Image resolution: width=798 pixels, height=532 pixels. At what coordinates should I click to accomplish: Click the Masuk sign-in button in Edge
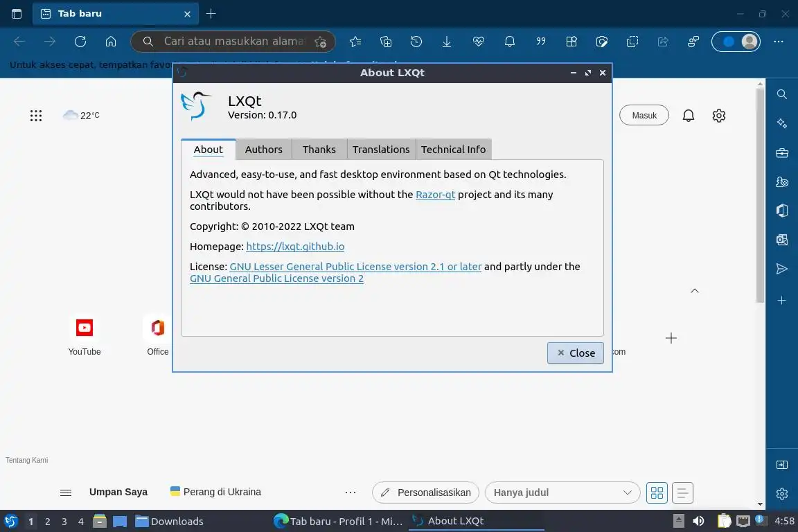click(x=644, y=116)
